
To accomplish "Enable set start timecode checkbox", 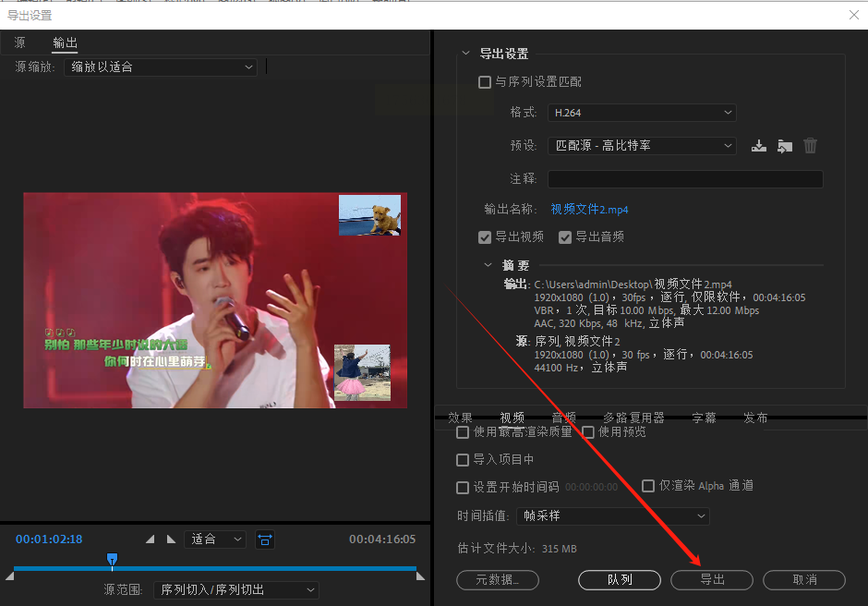I will [463, 488].
